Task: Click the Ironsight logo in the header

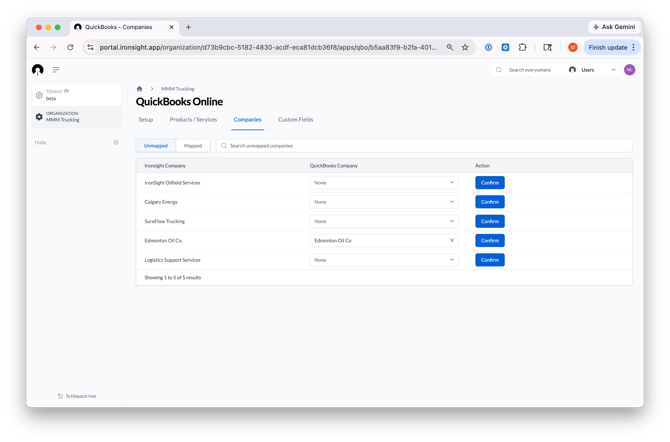Action: [x=38, y=70]
